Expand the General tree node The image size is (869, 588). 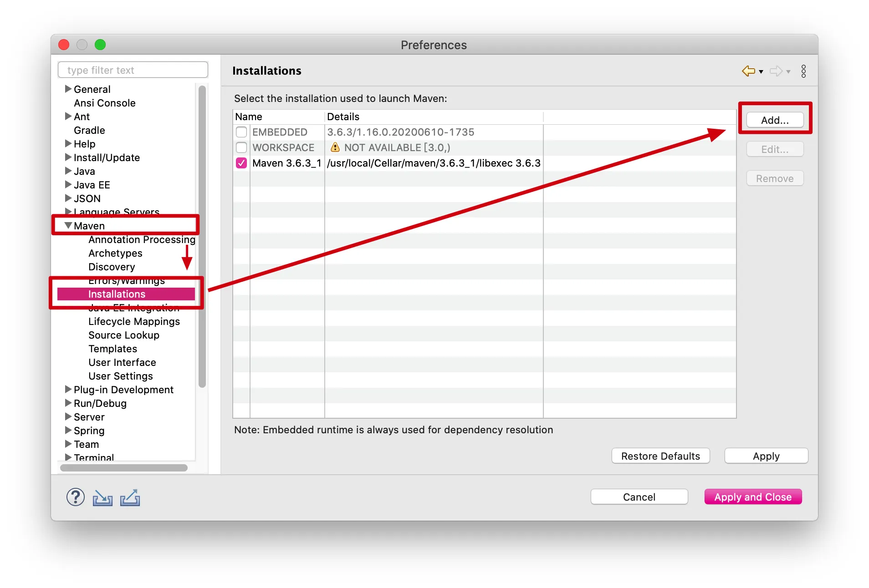tap(68, 89)
